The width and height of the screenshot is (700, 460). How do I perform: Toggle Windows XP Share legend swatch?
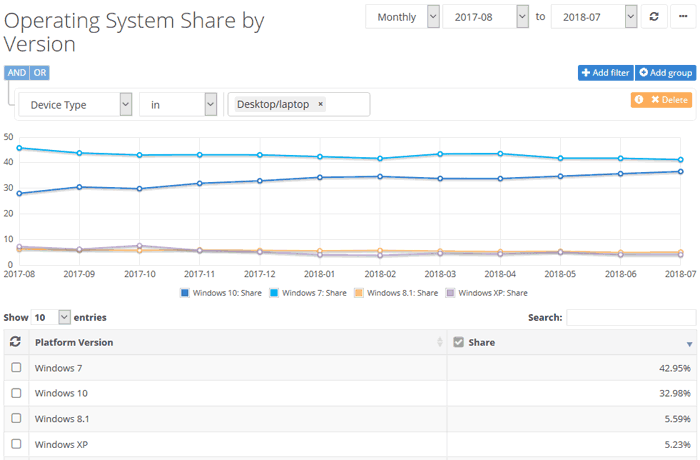tap(450, 293)
